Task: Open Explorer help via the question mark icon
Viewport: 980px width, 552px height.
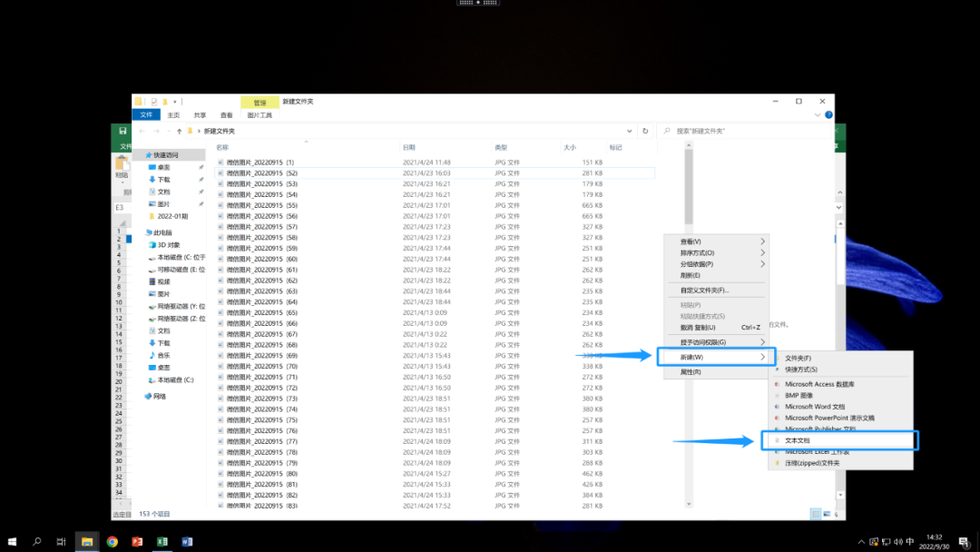Action: 828,115
